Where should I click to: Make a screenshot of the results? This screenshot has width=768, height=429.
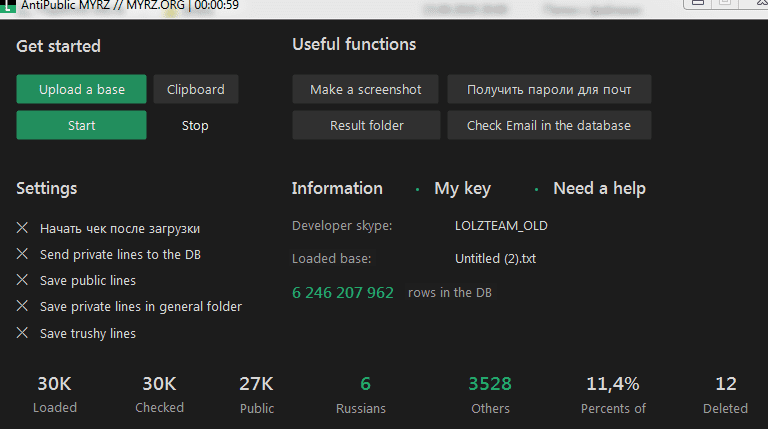point(366,89)
